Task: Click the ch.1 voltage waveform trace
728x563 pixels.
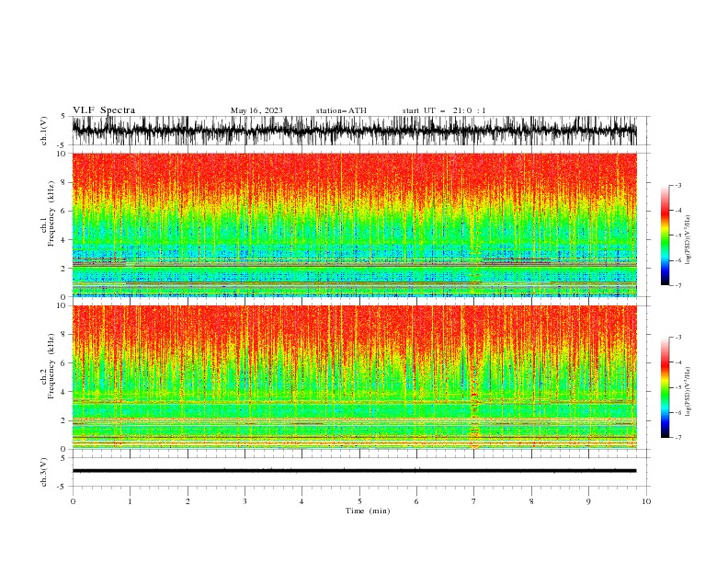Action: click(354, 131)
